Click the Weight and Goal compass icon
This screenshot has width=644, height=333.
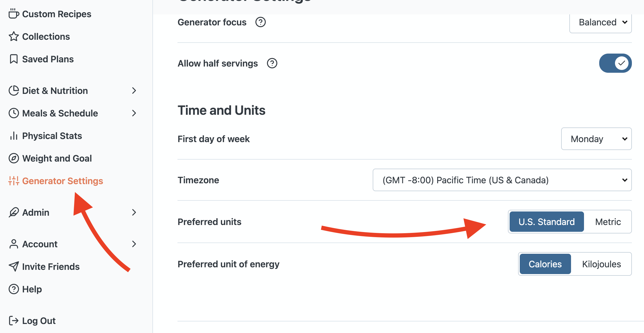(x=14, y=158)
